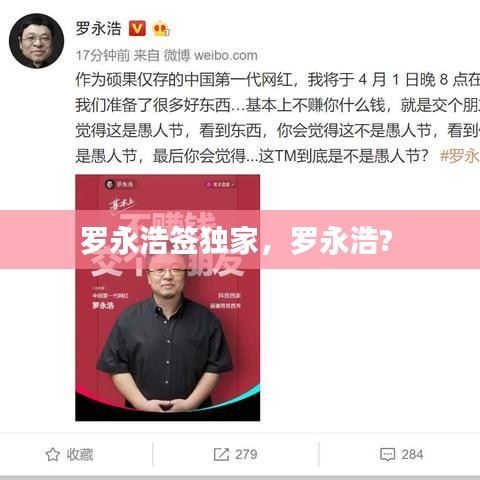Click the star favorite icon

[53, 454]
